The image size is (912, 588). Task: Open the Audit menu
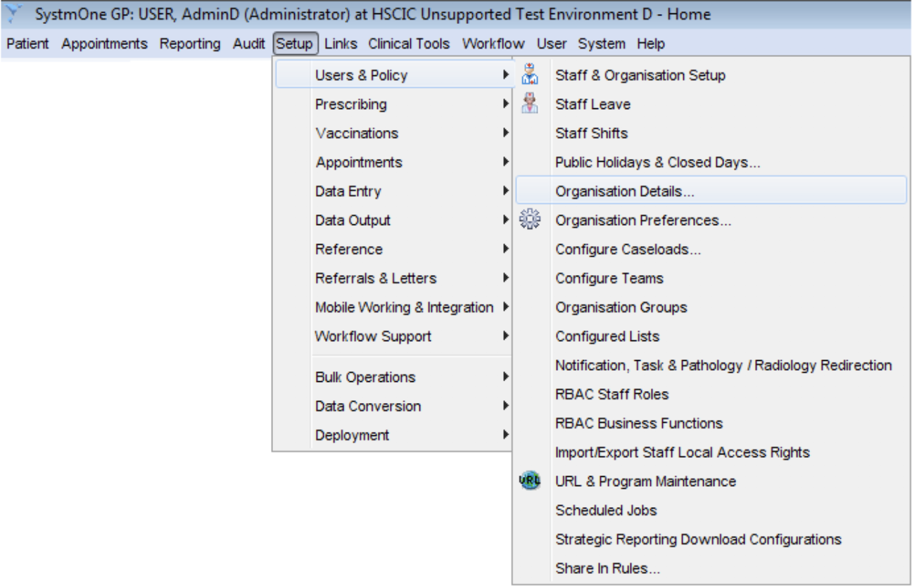249,44
